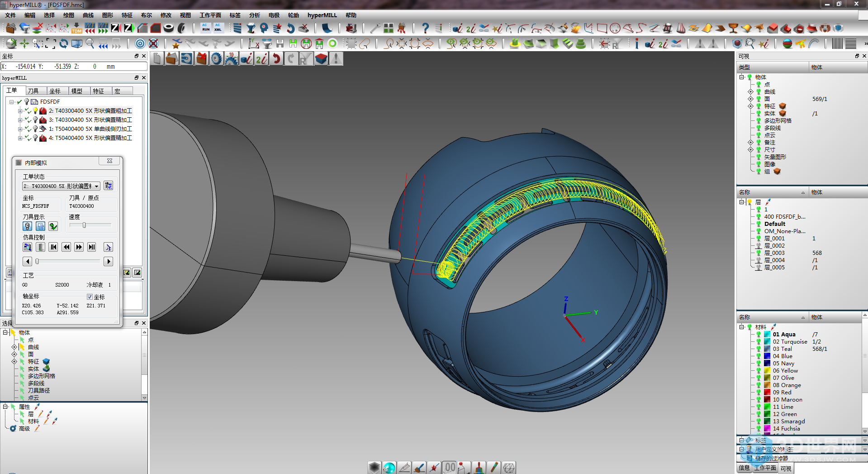This screenshot has height=474, width=868.
Task: Click the green ring icon in toolbar
Action: click(332, 43)
